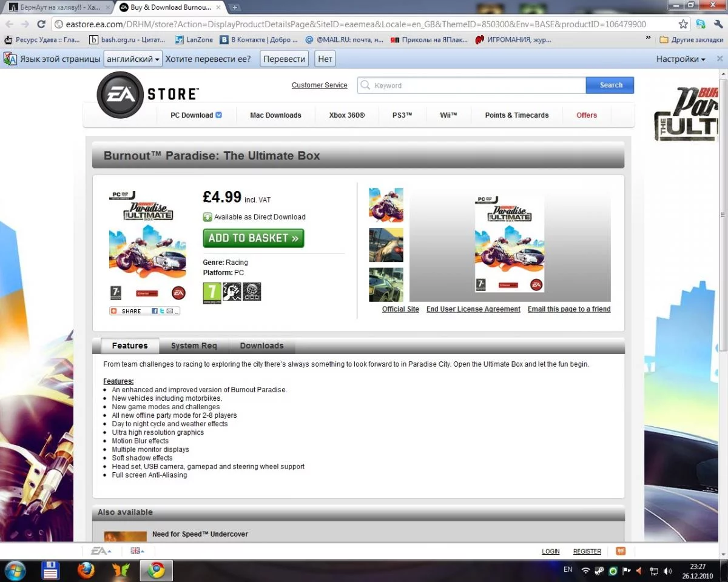The height and width of the screenshot is (582, 728).
Task: Open the PS3 menu
Action: (402, 115)
